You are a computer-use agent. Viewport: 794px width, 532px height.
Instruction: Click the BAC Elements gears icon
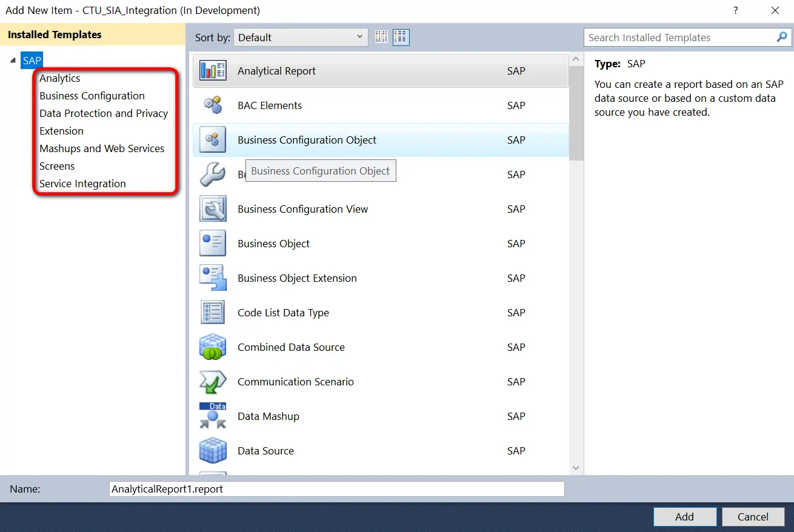(213, 105)
